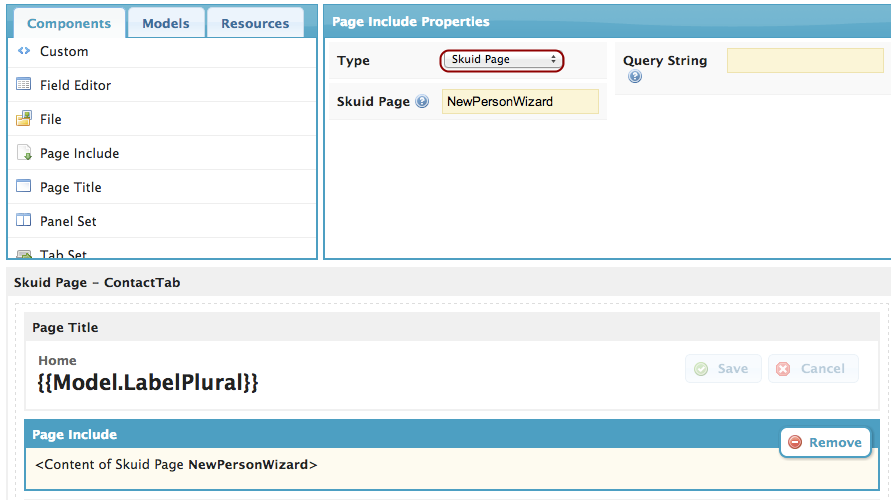This screenshot has height=500, width=891.
Task: Click the File component icon
Action: [x=24, y=119]
